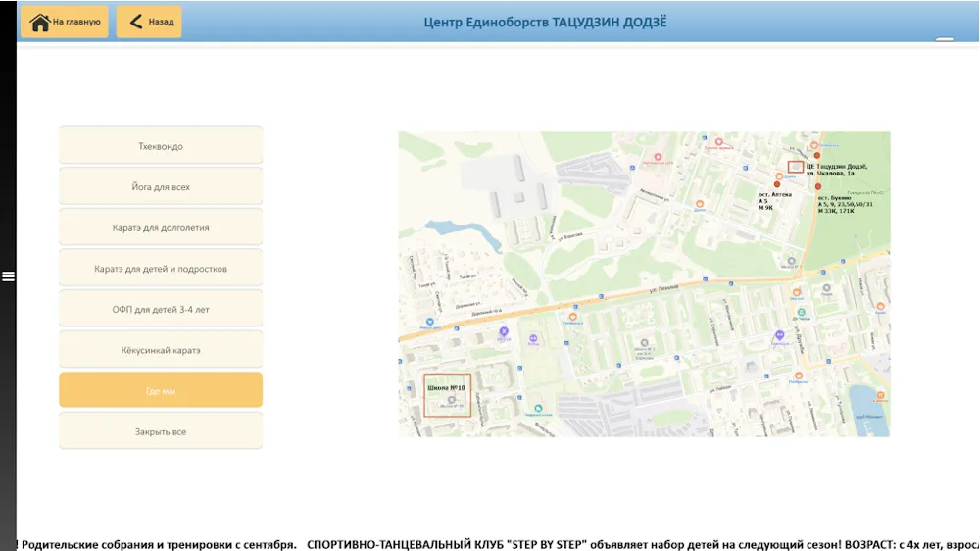Open the Йога для всех section
The image size is (980, 551).
161,187
